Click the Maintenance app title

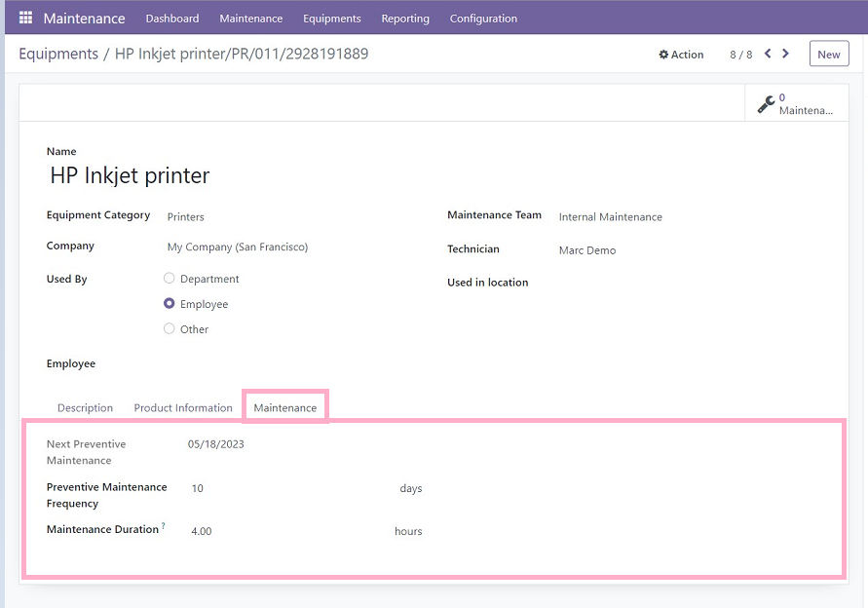point(84,19)
